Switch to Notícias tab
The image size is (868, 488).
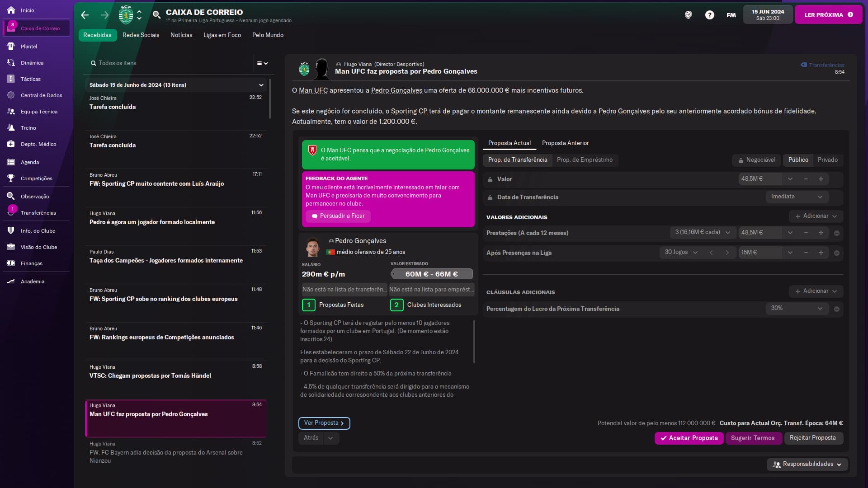pos(181,35)
